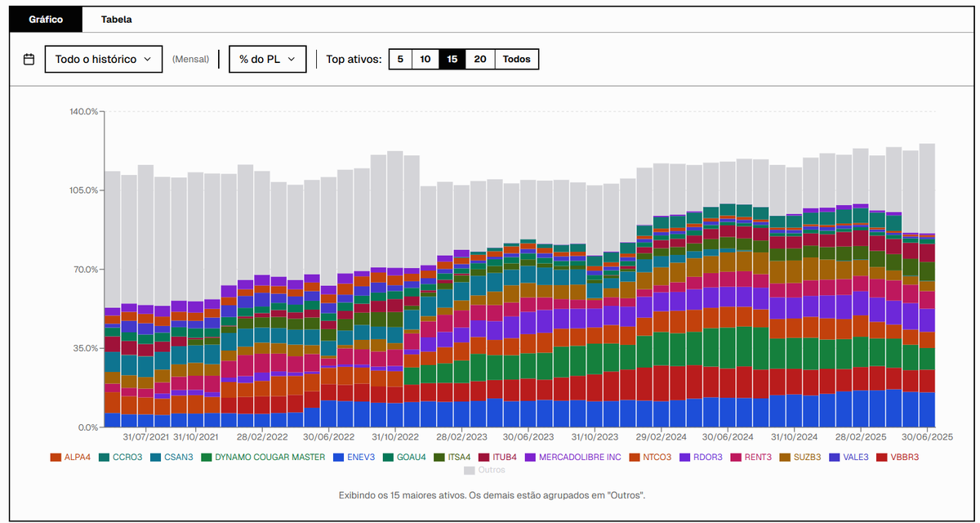Toggle CCRO3 series in the legend
The height and width of the screenshot is (523, 980).
pos(120,457)
